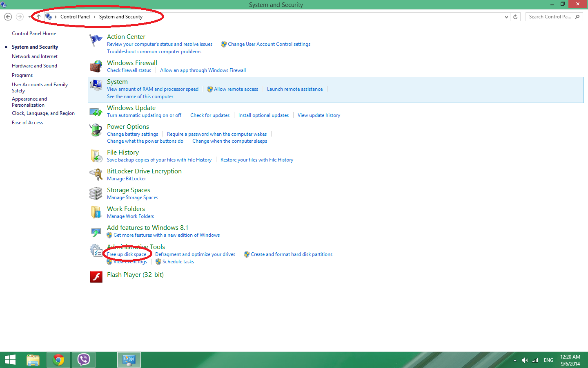Click Launch remote assistance
The image size is (588, 368).
click(x=295, y=89)
